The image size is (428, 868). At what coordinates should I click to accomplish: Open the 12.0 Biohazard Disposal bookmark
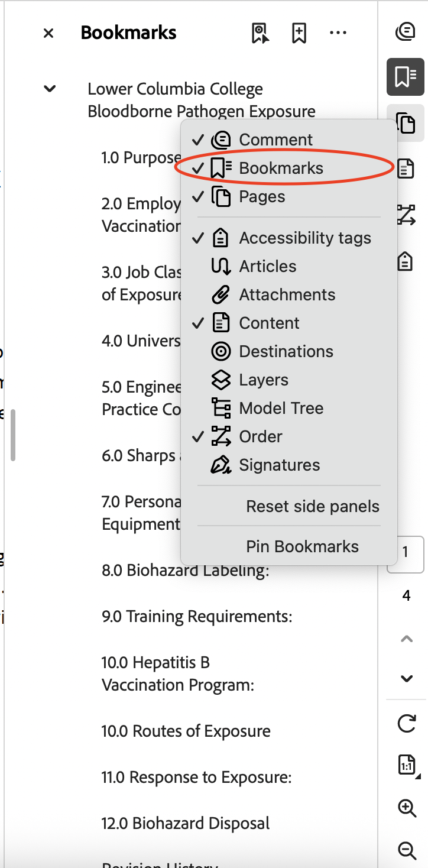[186, 822]
